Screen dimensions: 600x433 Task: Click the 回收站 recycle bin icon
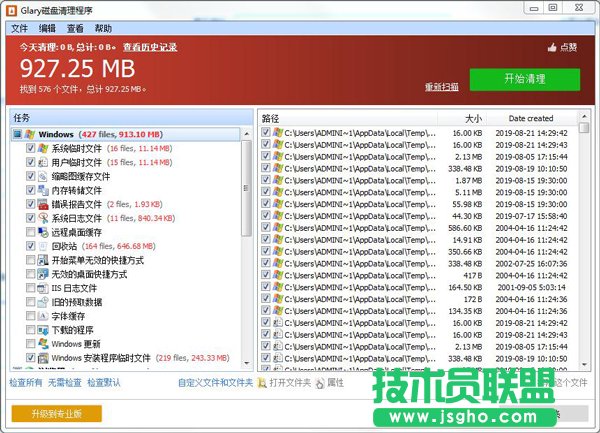tap(43, 246)
